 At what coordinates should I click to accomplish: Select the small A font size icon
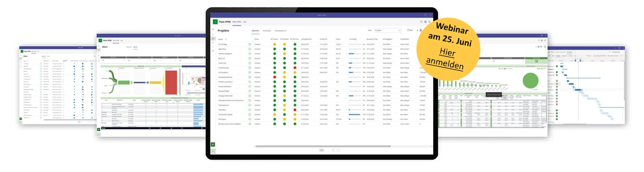pyautogui.click(x=417, y=30)
